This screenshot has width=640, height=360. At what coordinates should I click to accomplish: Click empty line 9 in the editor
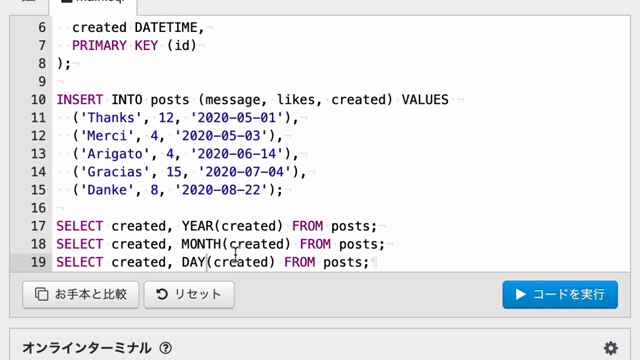click(341, 82)
